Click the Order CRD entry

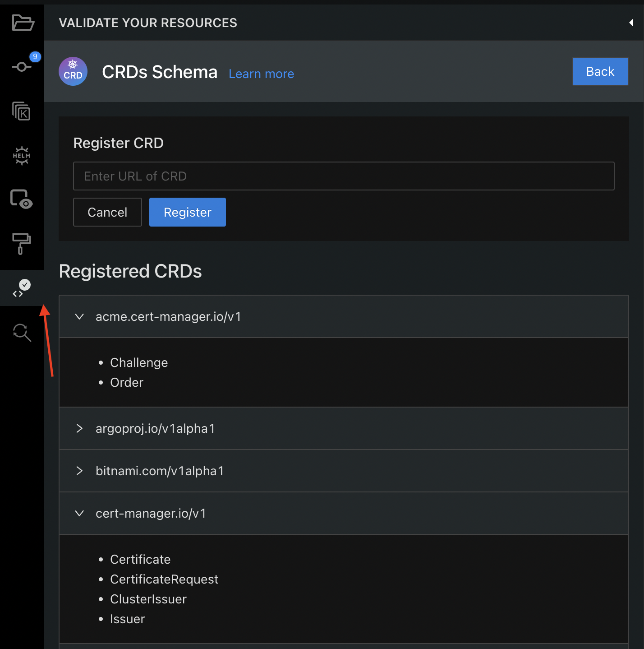[127, 382]
